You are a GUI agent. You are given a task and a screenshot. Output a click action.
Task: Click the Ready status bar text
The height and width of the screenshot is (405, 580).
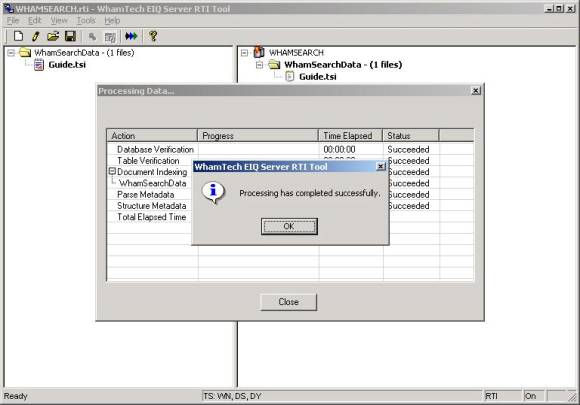[16, 396]
